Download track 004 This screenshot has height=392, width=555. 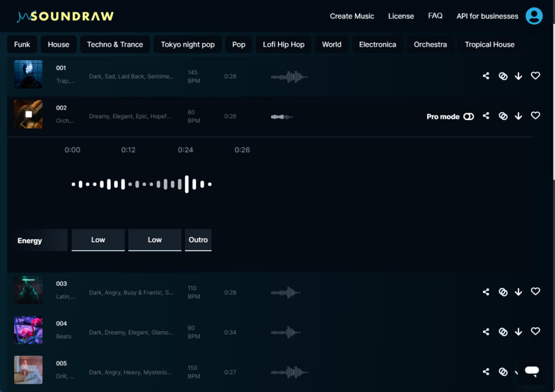click(x=519, y=332)
